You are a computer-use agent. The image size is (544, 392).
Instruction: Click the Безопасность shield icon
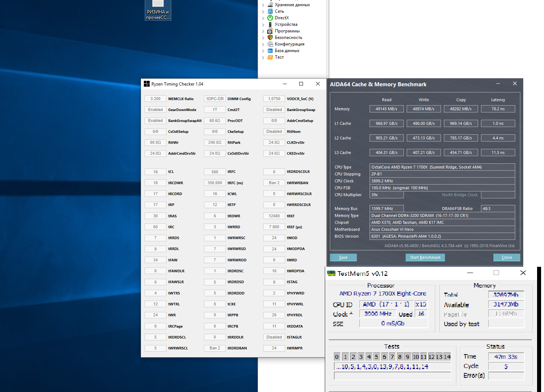point(270,37)
